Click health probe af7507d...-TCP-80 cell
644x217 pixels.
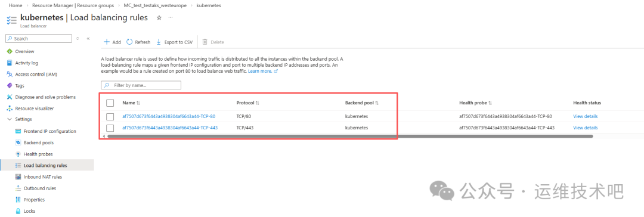(x=506, y=116)
